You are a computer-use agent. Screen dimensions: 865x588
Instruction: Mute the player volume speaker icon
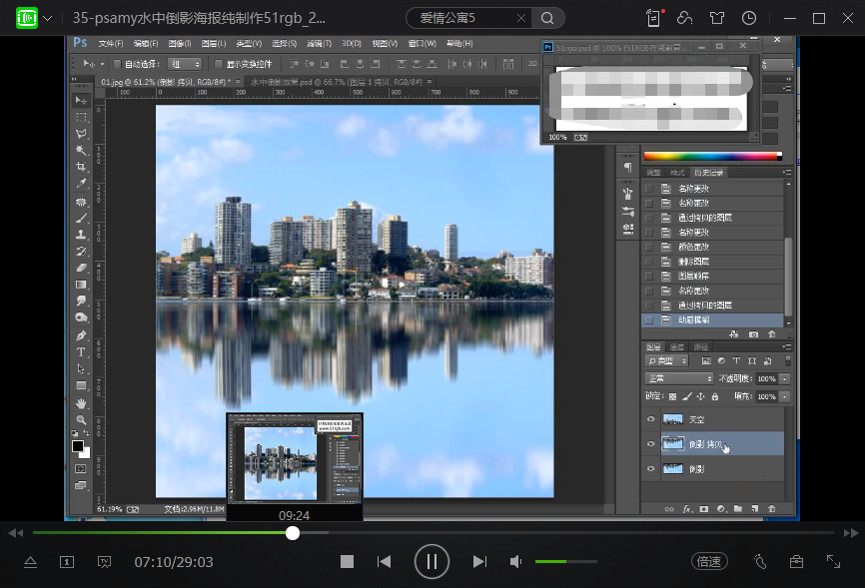516,562
